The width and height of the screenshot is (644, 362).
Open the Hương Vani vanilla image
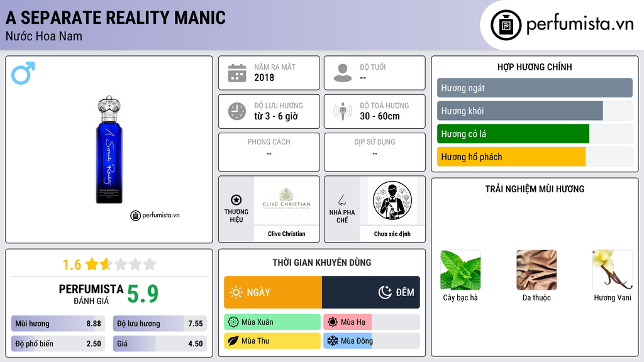(613, 270)
